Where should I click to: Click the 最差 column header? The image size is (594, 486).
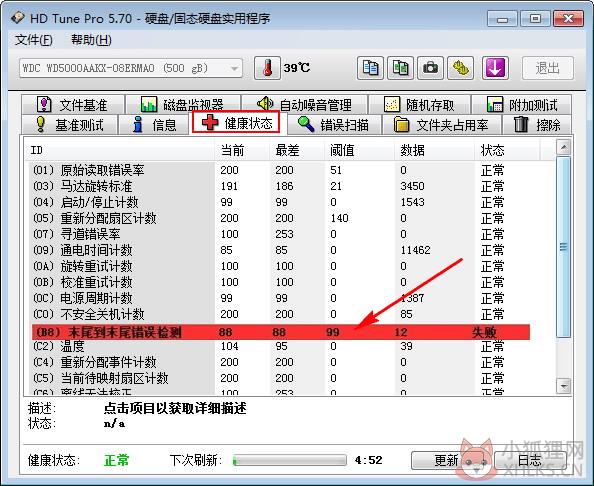(x=297, y=150)
